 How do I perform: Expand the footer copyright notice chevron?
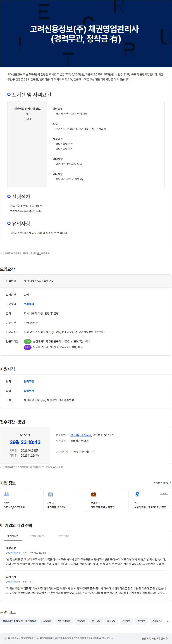112,638
